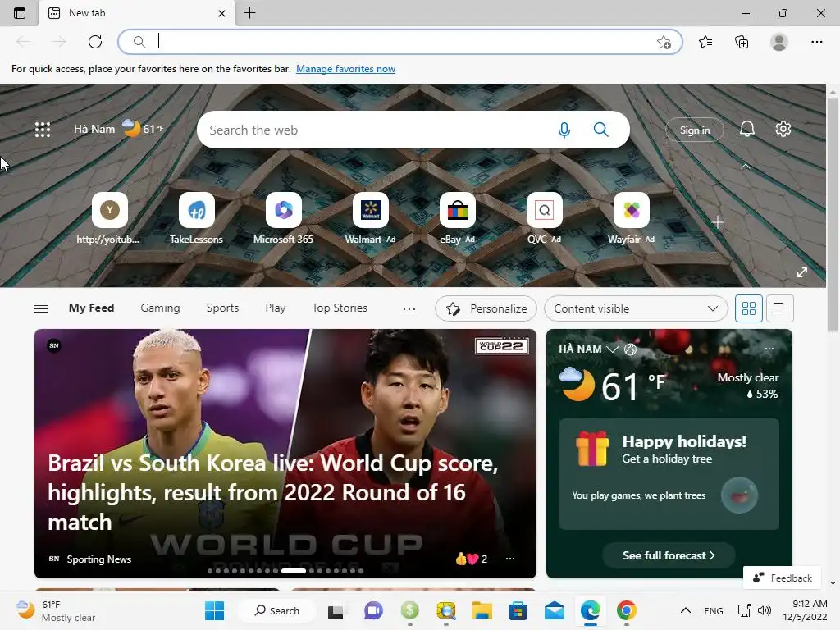Open the tab actions menu icon
840x630 pixels.
coord(20,13)
